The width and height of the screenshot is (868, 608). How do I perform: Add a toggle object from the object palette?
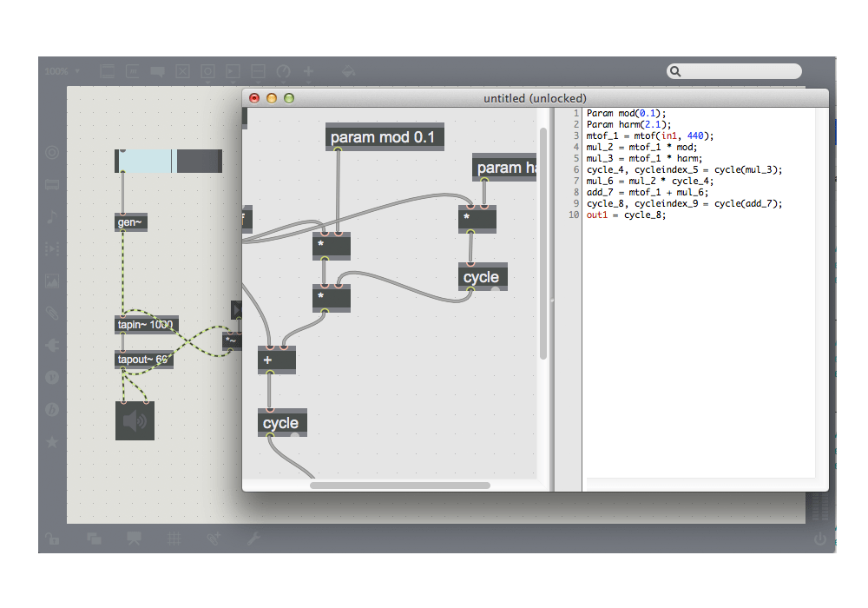182,71
